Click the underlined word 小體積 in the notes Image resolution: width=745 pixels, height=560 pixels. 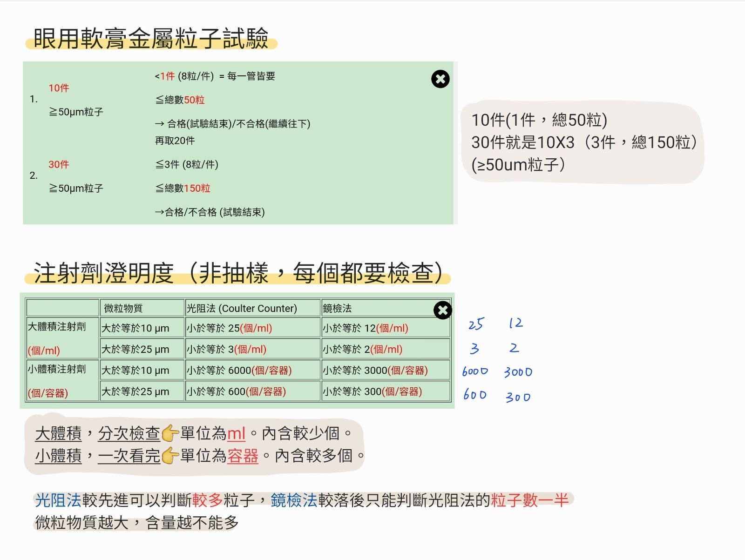point(58,456)
